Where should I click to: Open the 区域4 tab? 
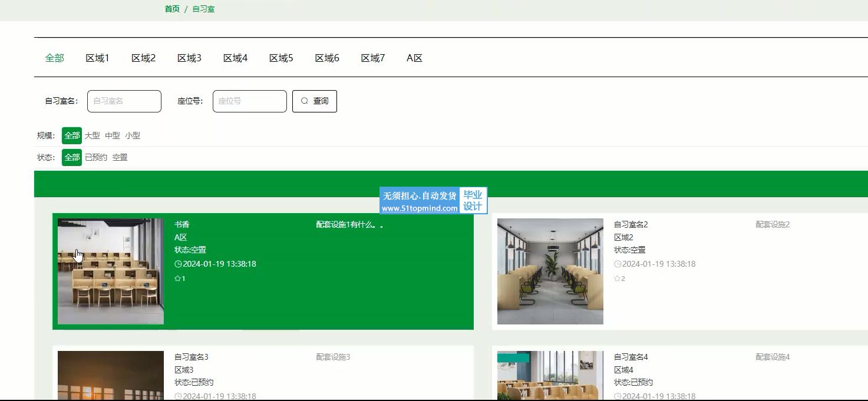[236, 58]
